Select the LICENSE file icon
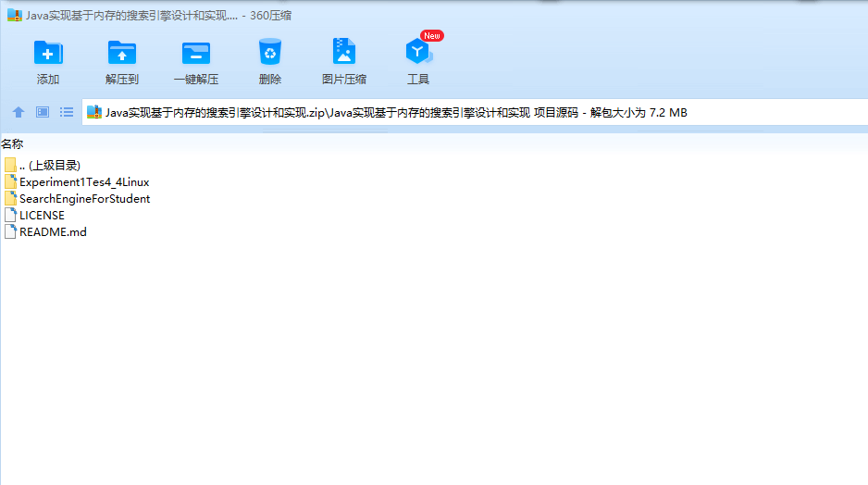The height and width of the screenshot is (485, 868). (10, 215)
